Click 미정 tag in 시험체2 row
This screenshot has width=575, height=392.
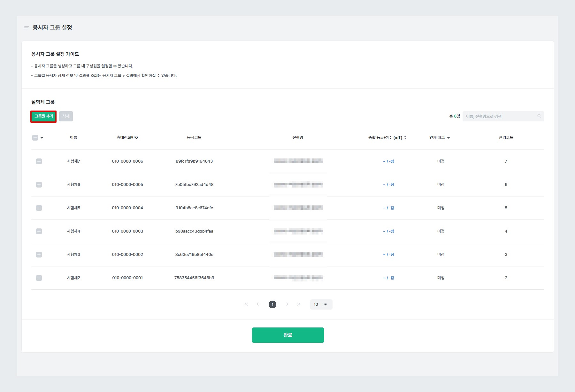pyautogui.click(x=441, y=278)
